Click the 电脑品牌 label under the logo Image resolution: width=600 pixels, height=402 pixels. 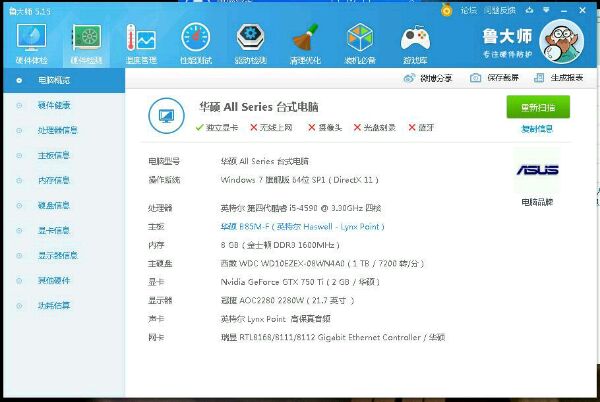click(537, 202)
